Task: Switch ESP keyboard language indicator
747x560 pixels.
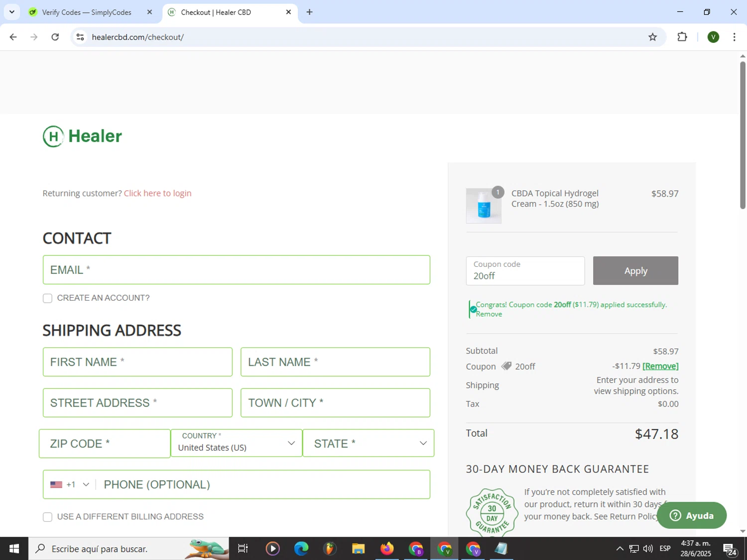Action: click(665, 549)
